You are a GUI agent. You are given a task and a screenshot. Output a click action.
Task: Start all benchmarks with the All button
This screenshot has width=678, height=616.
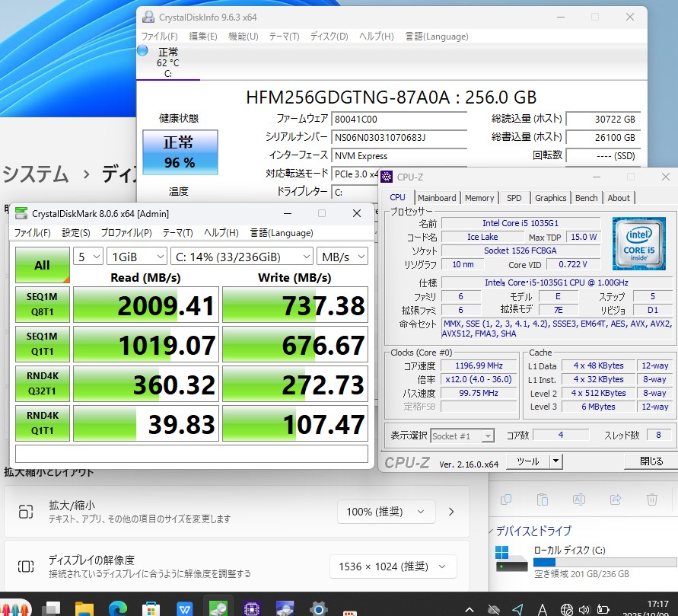point(43,265)
